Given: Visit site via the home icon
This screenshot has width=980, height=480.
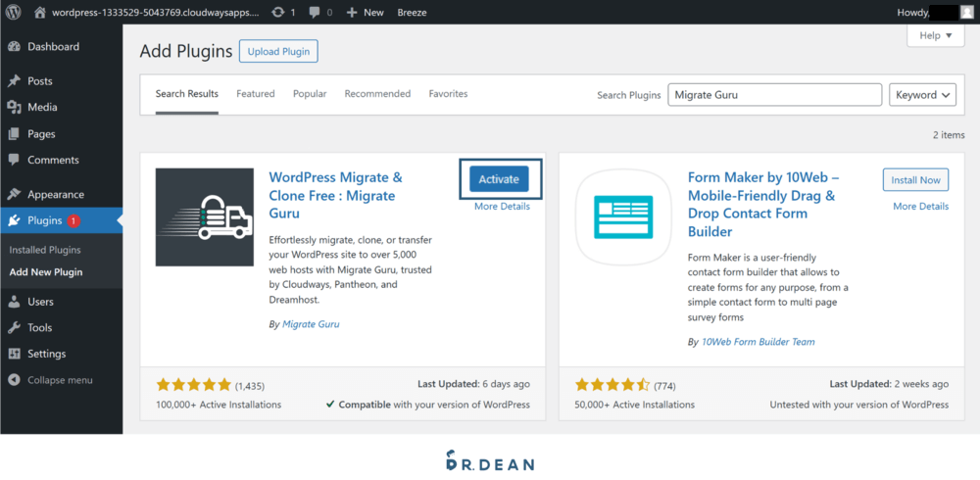Looking at the screenshot, I should 40,12.
